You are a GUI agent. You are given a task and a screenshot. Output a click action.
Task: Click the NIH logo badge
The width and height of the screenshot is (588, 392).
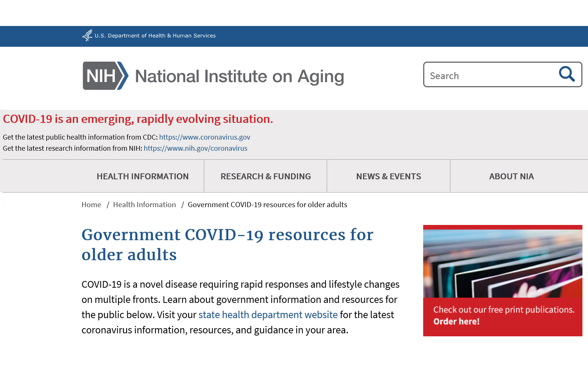105,76
